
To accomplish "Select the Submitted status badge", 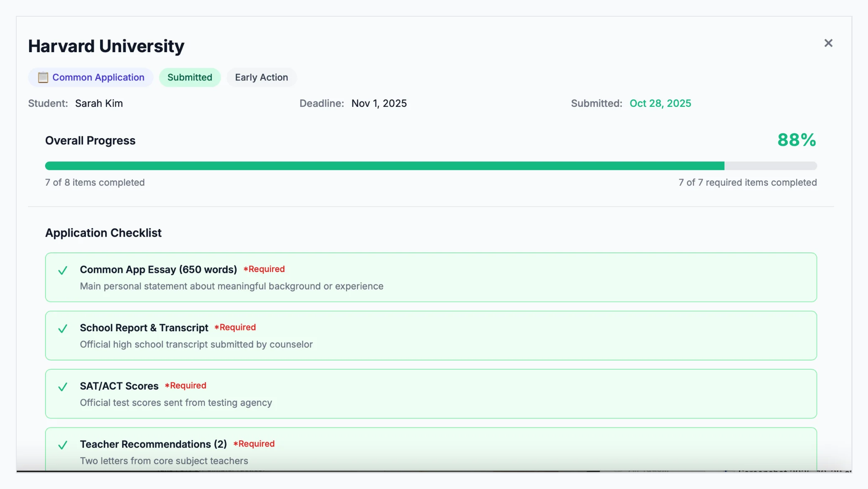I will pos(190,77).
